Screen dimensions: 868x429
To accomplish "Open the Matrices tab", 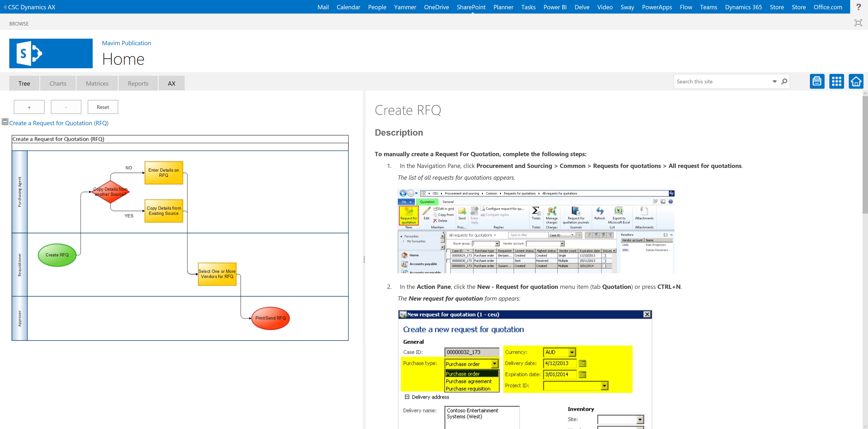I will click(97, 84).
